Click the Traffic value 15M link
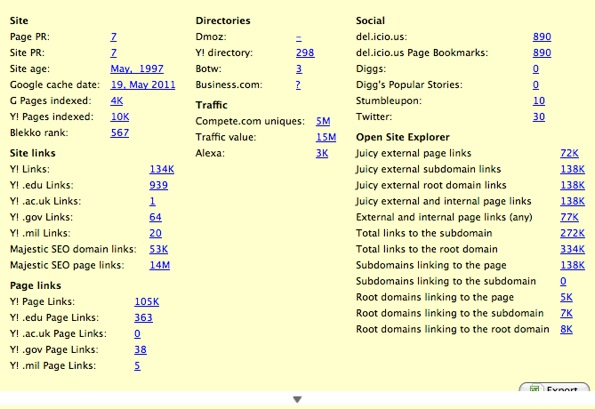The width and height of the screenshot is (595, 409). 326,137
